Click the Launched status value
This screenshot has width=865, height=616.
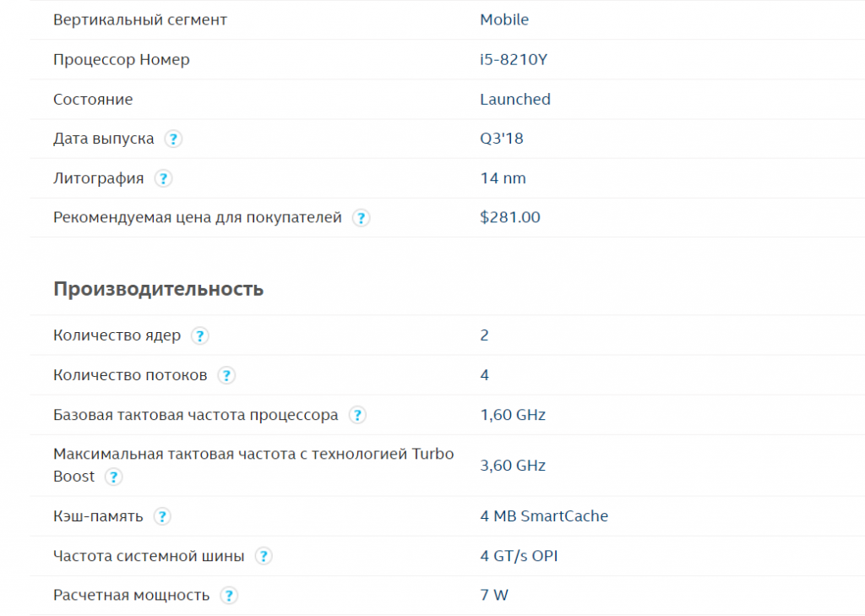pos(514,99)
